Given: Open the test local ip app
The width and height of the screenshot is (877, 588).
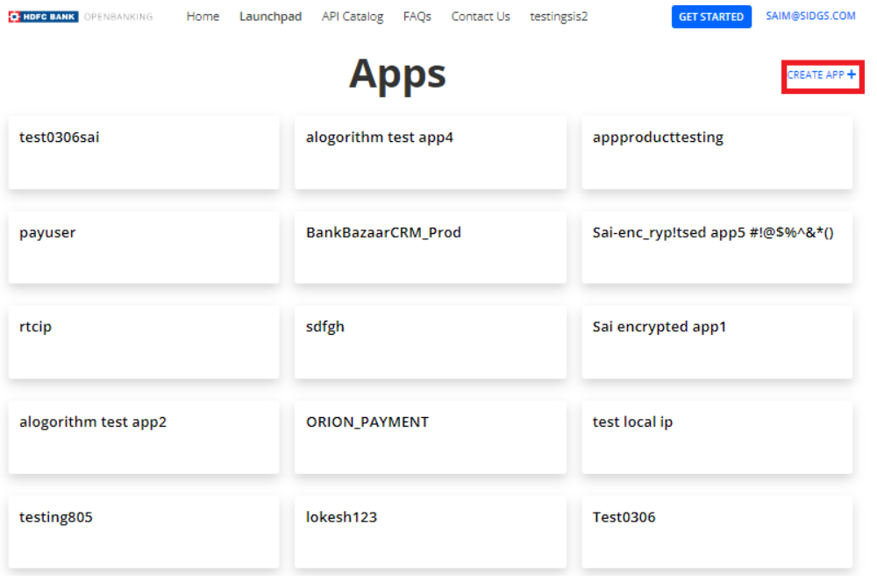Looking at the screenshot, I should (x=717, y=436).
